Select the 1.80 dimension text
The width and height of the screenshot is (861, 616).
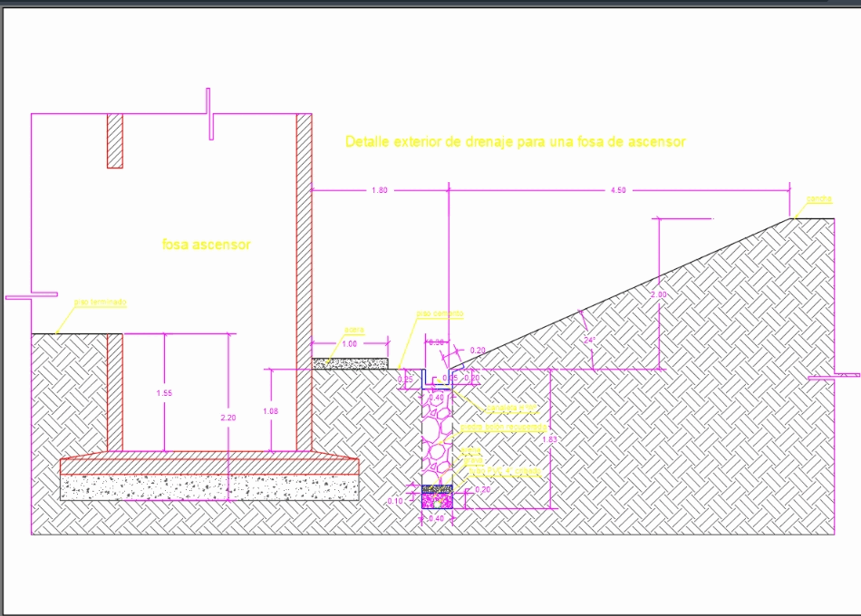[381, 190]
